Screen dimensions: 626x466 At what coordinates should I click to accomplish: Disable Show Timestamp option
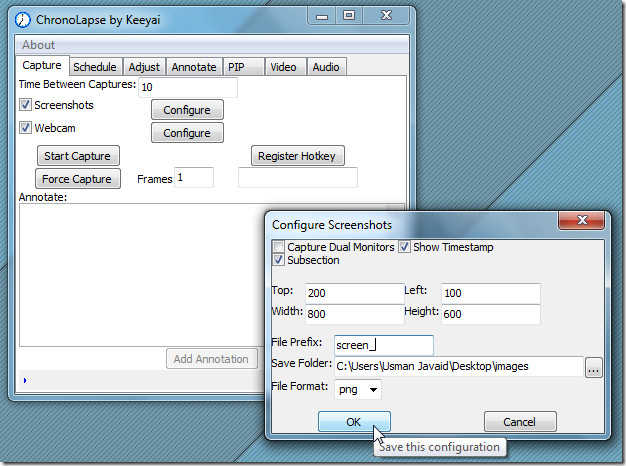click(x=404, y=247)
